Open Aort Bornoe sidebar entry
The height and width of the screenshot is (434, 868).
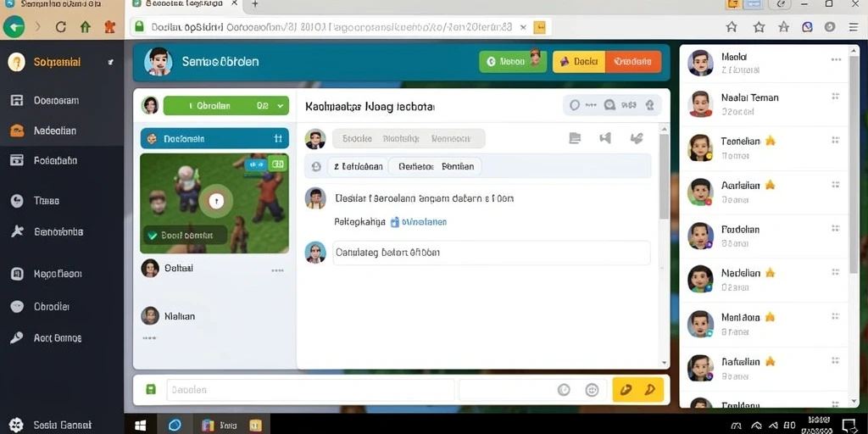pos(57,337)
